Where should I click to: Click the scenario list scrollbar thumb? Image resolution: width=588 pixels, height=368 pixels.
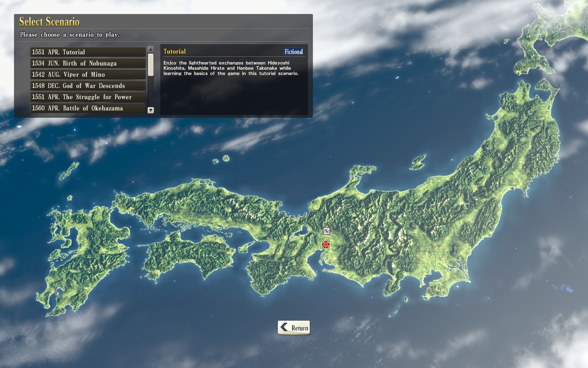(151, 64)
